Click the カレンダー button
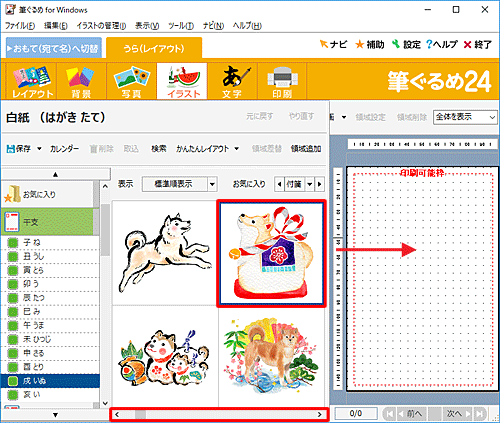This screenshot has height=423, width=500. coord(64,149)
